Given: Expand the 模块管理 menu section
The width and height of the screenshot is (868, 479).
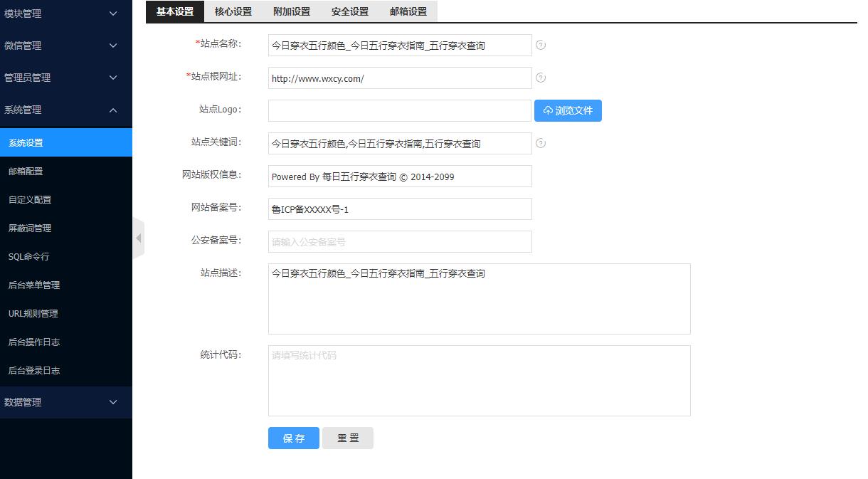Looking at the screenshot, I should (65, 14).
